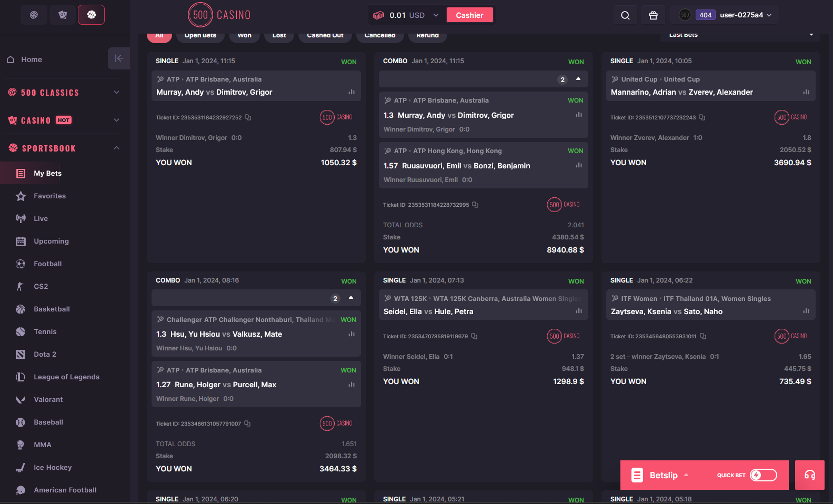This screenshot has height=504, width=833.
Task: Select the All bets filter tab
Action: point(159,35)
